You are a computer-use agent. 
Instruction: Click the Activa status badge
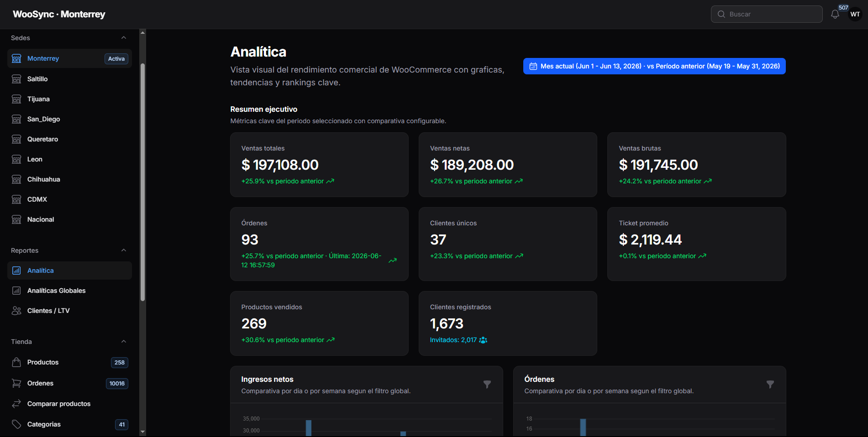click(116, 59)
